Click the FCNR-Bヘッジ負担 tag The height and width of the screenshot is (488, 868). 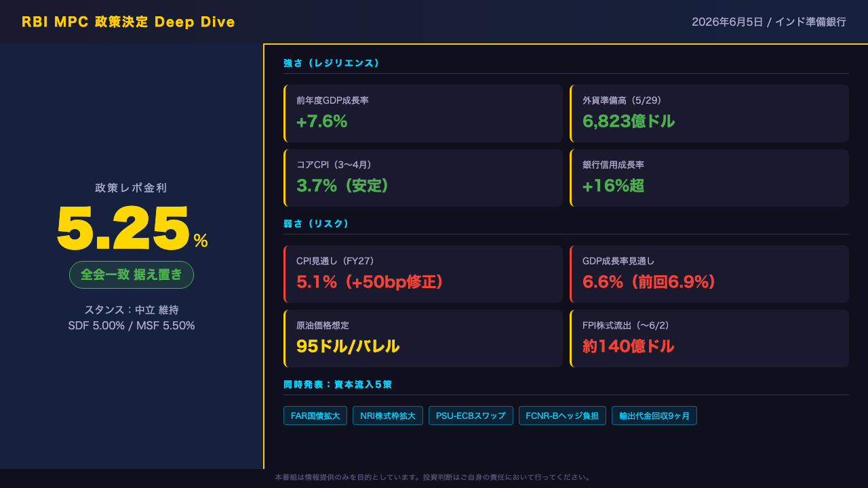(x=562, y=415)
